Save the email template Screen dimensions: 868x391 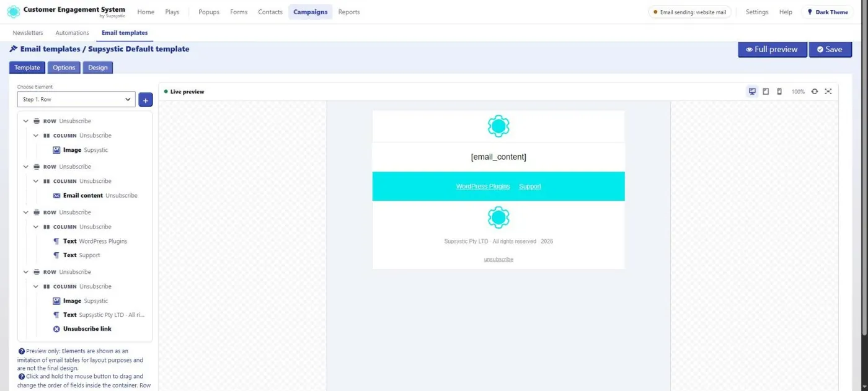click(x=830, y=50)
